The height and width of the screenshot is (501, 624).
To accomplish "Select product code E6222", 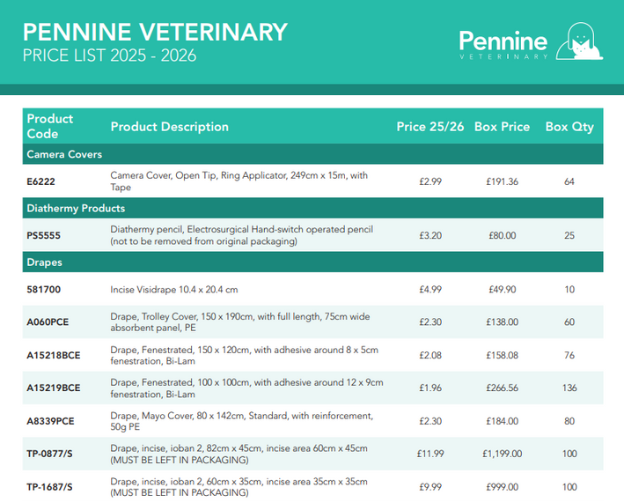I will (x=42, y=182).
